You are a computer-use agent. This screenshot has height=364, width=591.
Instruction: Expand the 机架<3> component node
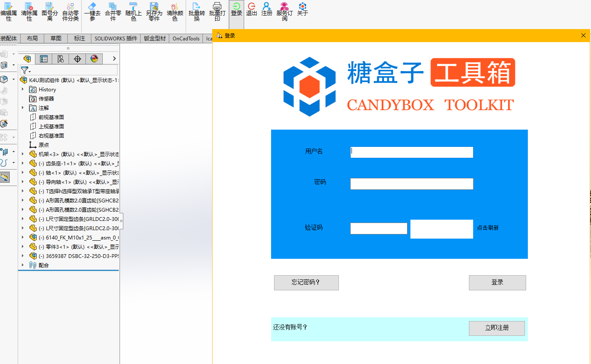coord(23,154)
